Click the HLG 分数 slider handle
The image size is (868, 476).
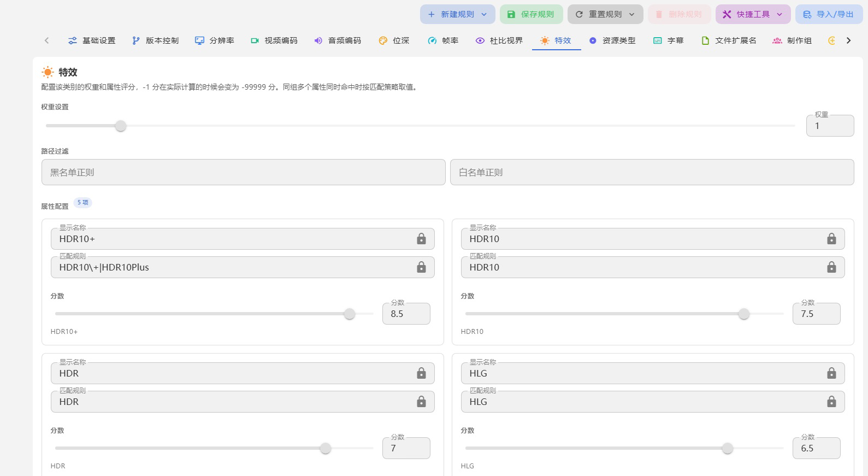[728, 449]
